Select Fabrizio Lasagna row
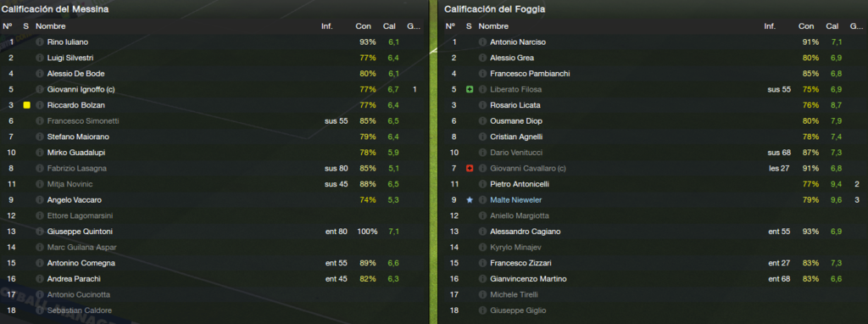This screenshot has width=868, height=324. click(x=213, y=169)
